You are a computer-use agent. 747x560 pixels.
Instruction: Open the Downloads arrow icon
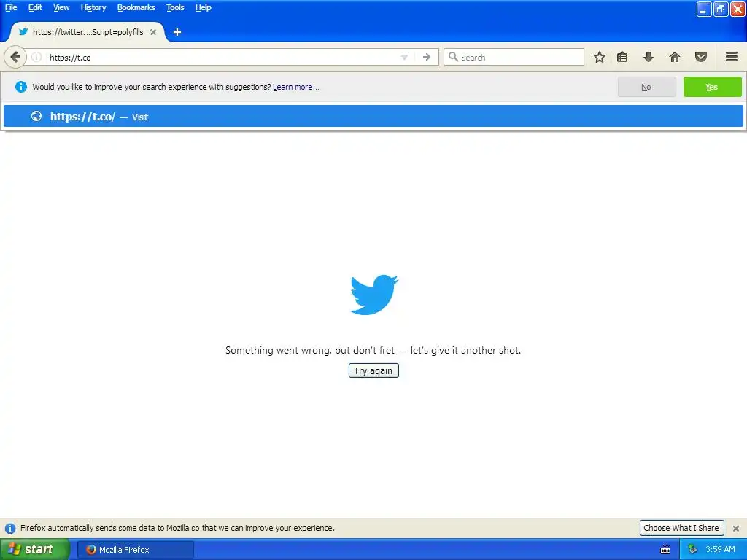click(648, 57)
